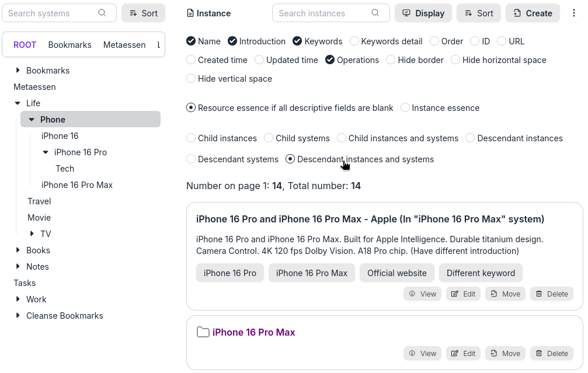The height and width of the screenshot is (373, 588).
Task: Collapse the Phone tree node
Action: (x=32, y=120)
